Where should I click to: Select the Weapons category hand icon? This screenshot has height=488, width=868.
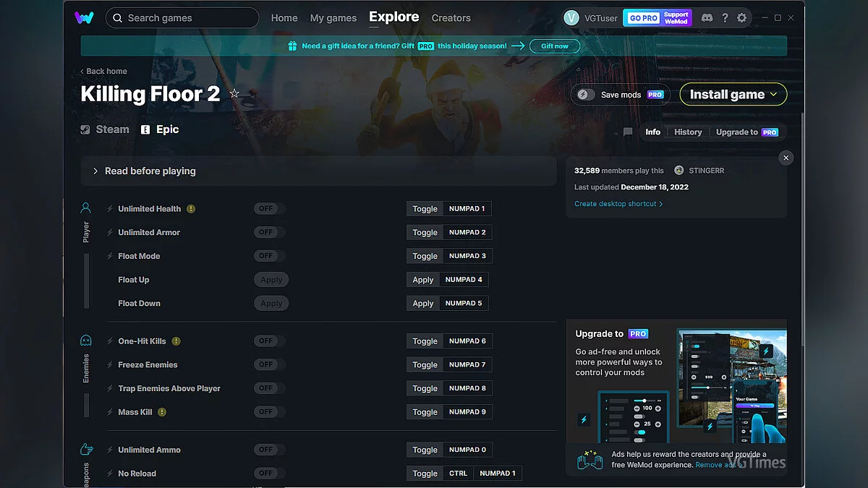tap(86, 449)
